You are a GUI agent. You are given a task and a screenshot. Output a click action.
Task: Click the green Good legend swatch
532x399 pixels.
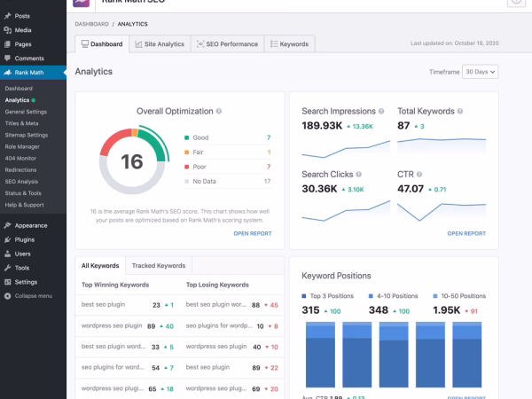(186, 137)
